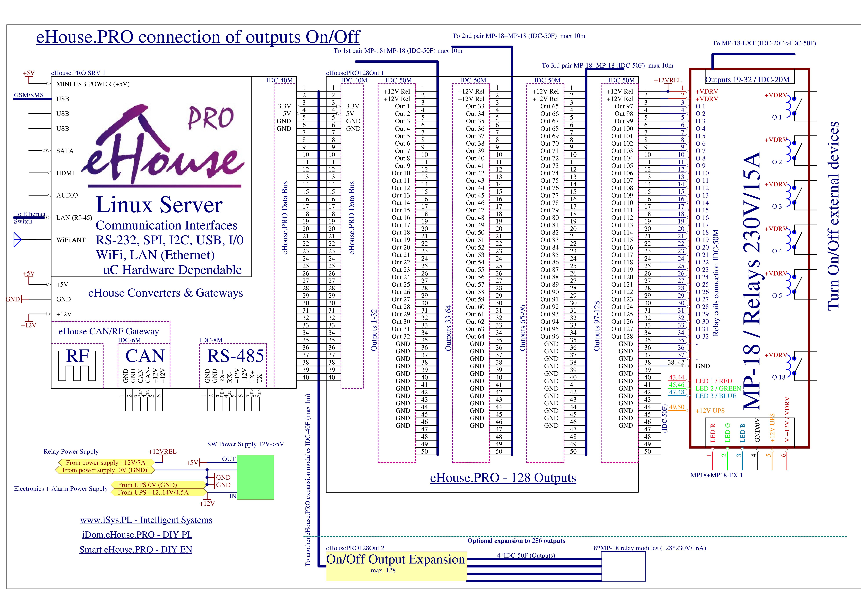Select the yellow 'From power supply 0V (GND)' tag
The height and width of the screenshot is (613, 868).
click(x=105, y=470)
